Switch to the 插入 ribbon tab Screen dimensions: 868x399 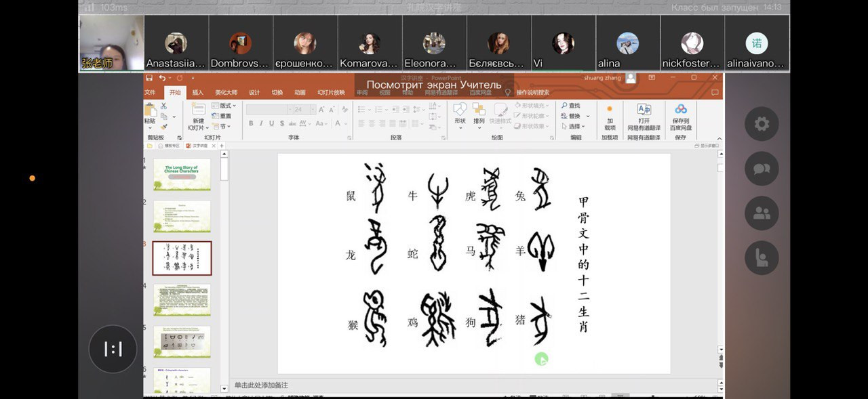tap(197, 93)
